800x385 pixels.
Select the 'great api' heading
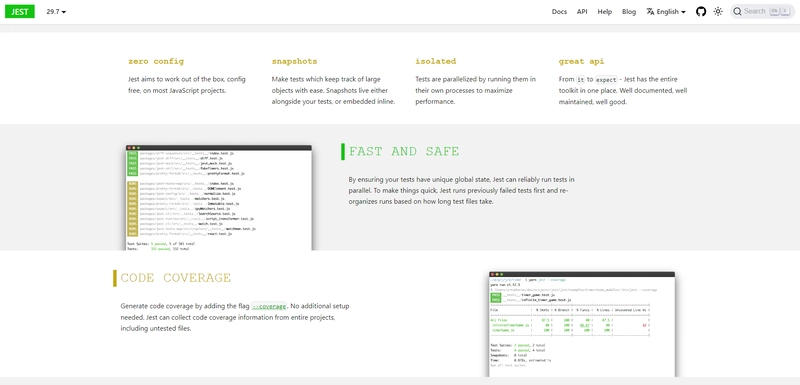coord(581,61)
